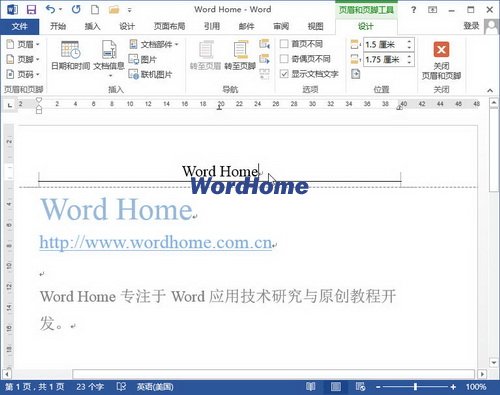500x395 pixels.
Task: Adjust the zoom slider handle
Action: tap(415, 387)
